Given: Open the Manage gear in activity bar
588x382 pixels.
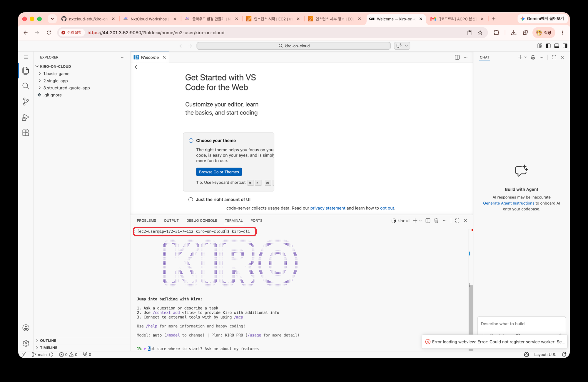Looking at the screenshot, I should 26,343.
